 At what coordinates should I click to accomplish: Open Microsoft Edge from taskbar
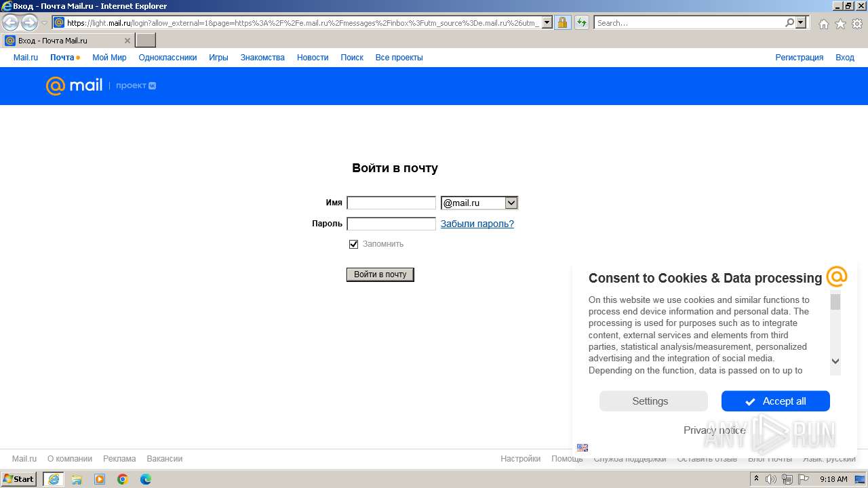[x=146, y=479]
